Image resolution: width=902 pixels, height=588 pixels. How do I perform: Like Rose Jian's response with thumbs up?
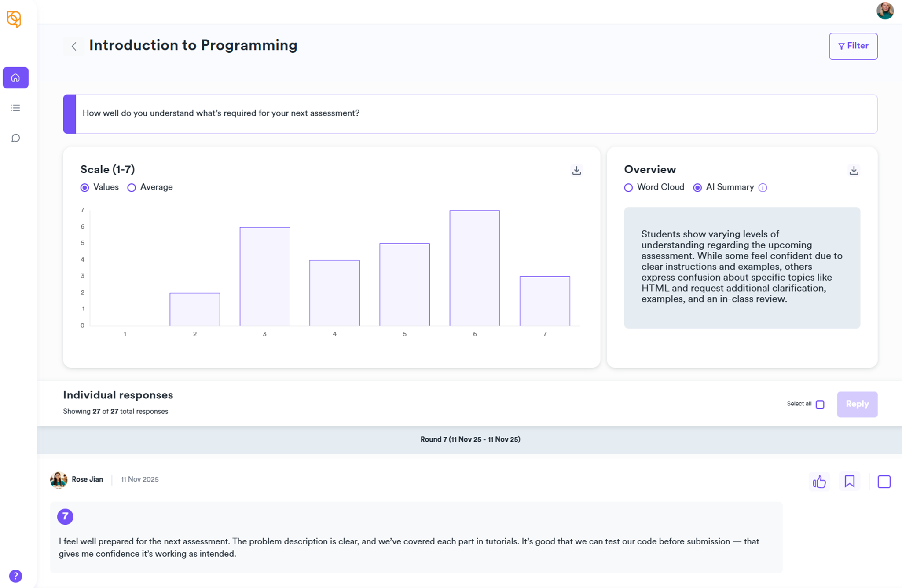coord(819,482)
